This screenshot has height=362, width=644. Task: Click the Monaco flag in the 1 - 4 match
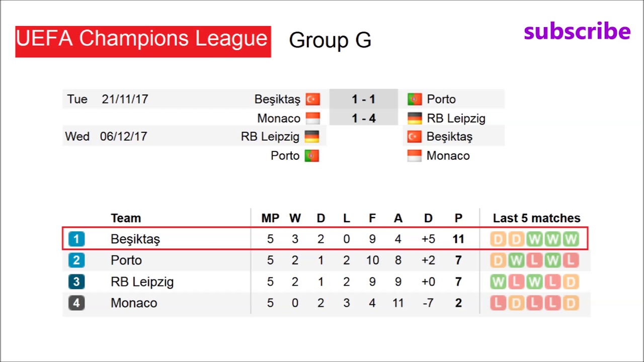[x=312, y=118]
